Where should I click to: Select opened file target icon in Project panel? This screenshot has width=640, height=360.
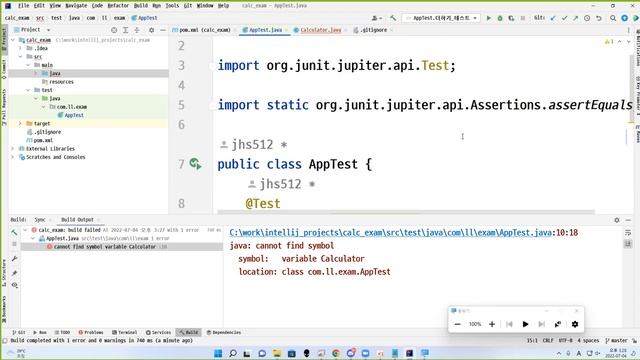click(114, 30)
